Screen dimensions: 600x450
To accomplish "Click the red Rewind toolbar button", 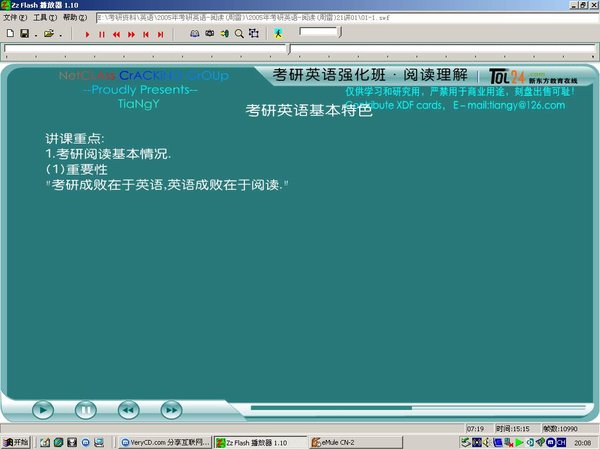I will point(116,34).
